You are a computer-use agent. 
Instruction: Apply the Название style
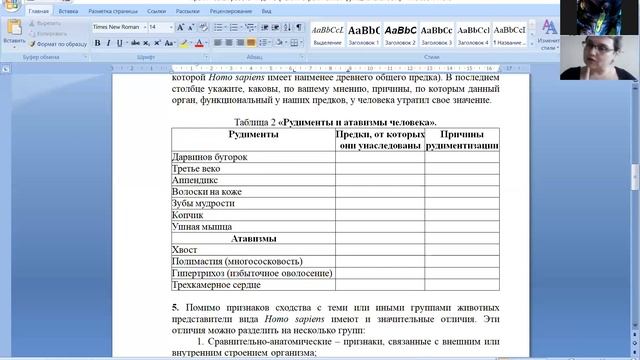509,35
